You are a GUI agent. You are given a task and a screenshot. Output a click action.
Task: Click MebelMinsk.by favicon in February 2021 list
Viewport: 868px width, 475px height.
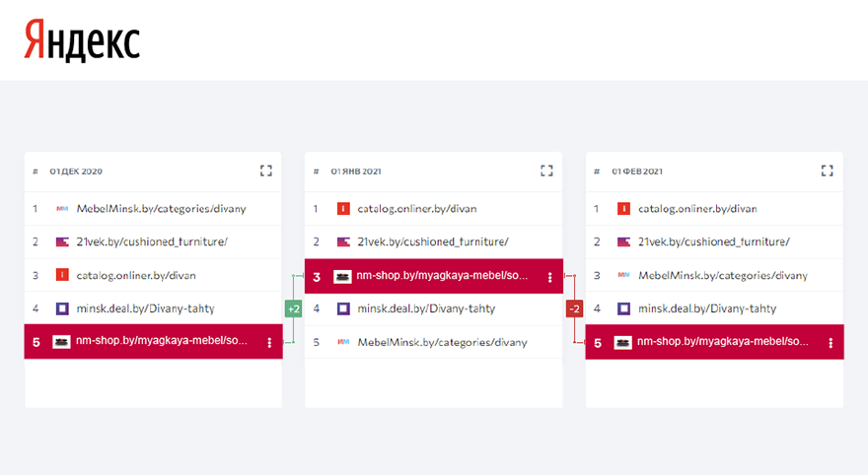(623, 275)
